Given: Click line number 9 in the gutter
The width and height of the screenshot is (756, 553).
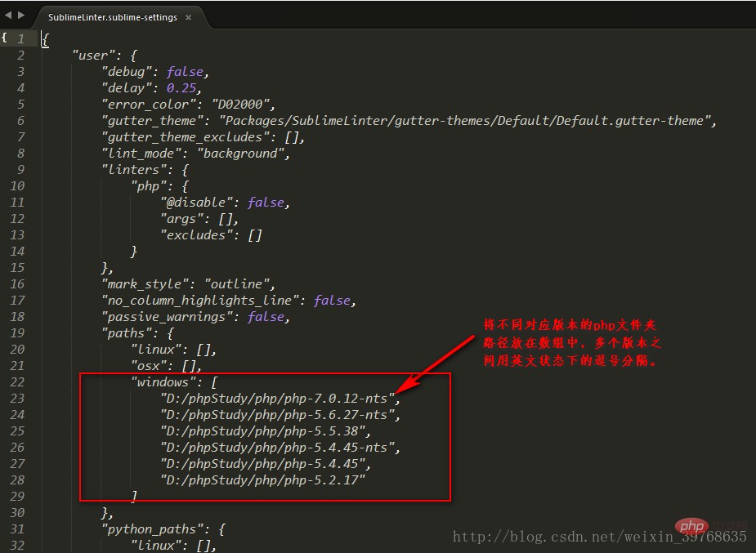Looking at the screenshot, I should 20,170.
